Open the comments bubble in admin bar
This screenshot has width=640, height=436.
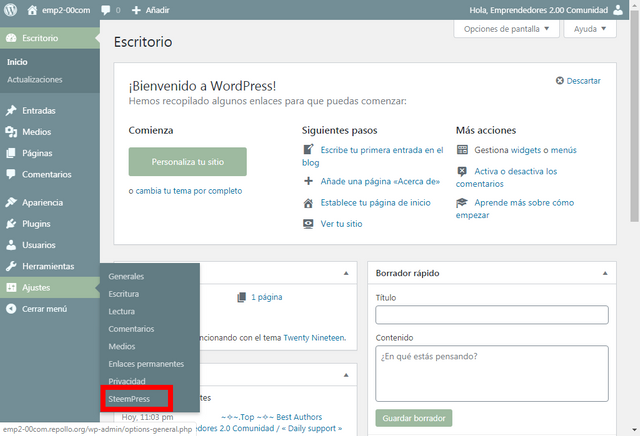point(106,10)
